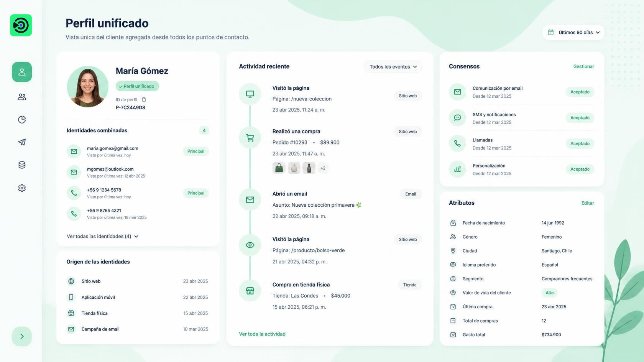Click María Gómez's profile photo
Image resolution: width=644 pixels, height=362 pixels.
pyautogui.click(x=87, y=87)
